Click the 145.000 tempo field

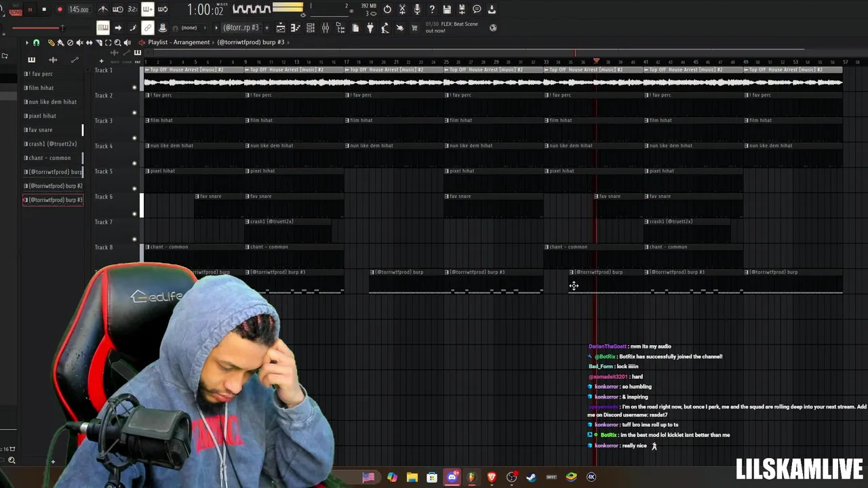[79, 9]
